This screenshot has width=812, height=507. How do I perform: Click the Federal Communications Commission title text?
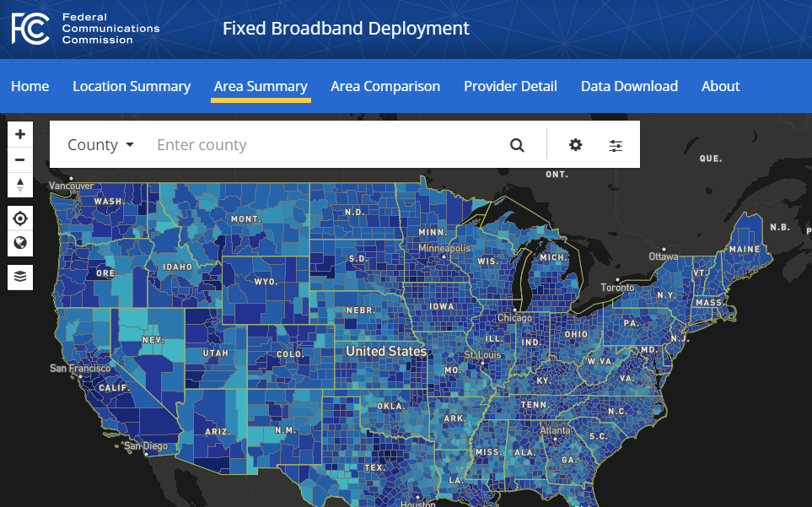tap(110, 29)
